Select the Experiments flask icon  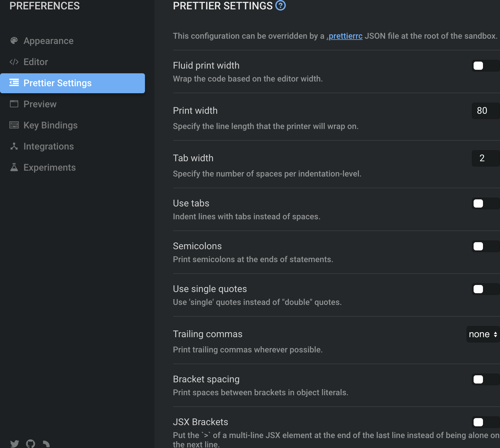[x=14, y=167]
